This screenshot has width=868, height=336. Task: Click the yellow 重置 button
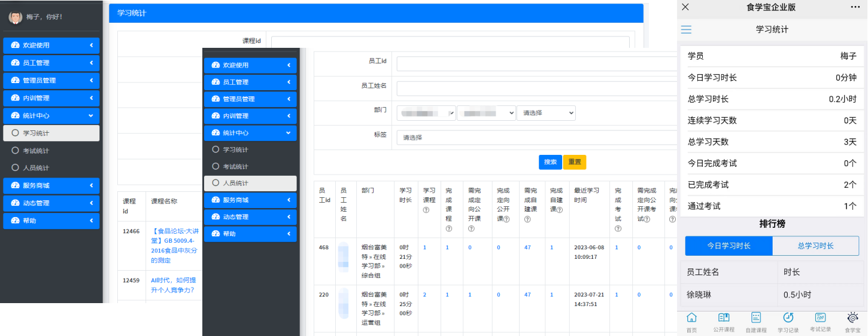[574, 162]
